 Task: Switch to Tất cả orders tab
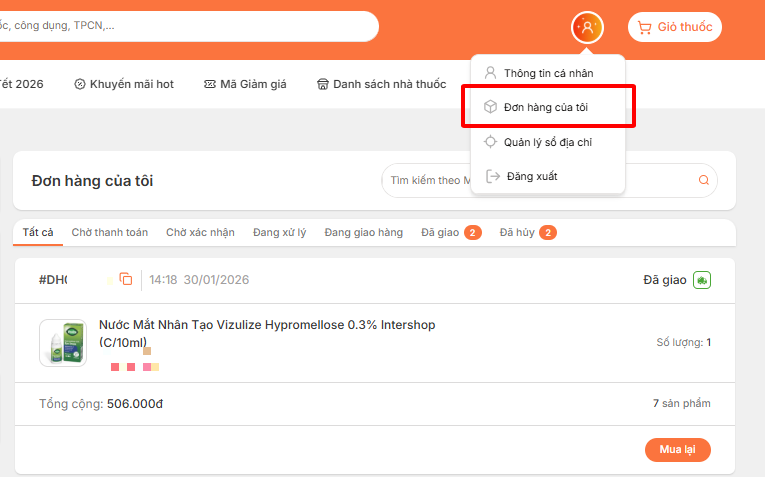point(38,232)
